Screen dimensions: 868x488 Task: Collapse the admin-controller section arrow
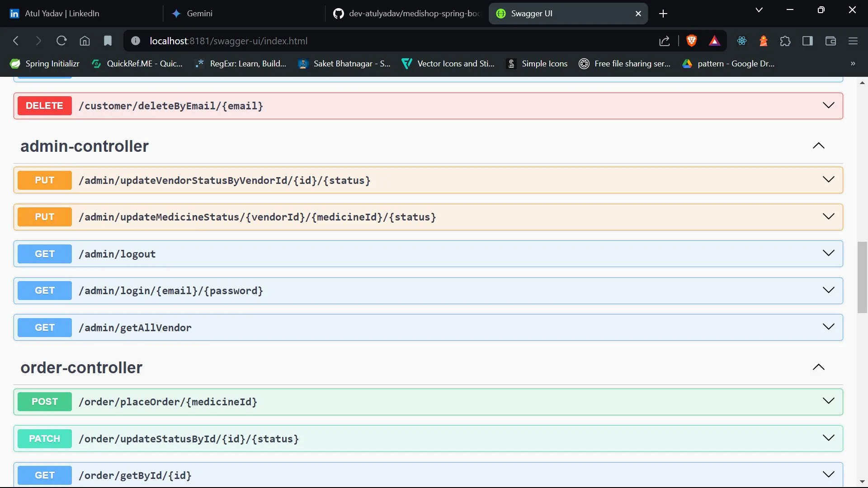(x=818, y=145)
